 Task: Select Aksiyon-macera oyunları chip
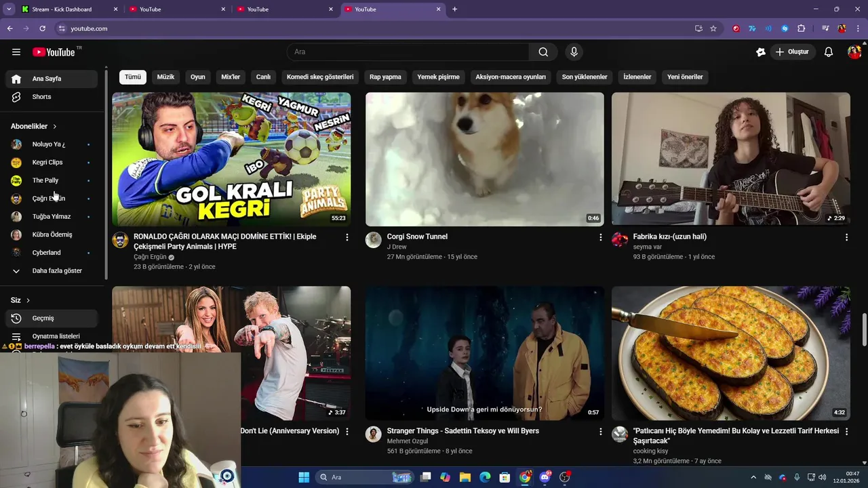point(511,77)
